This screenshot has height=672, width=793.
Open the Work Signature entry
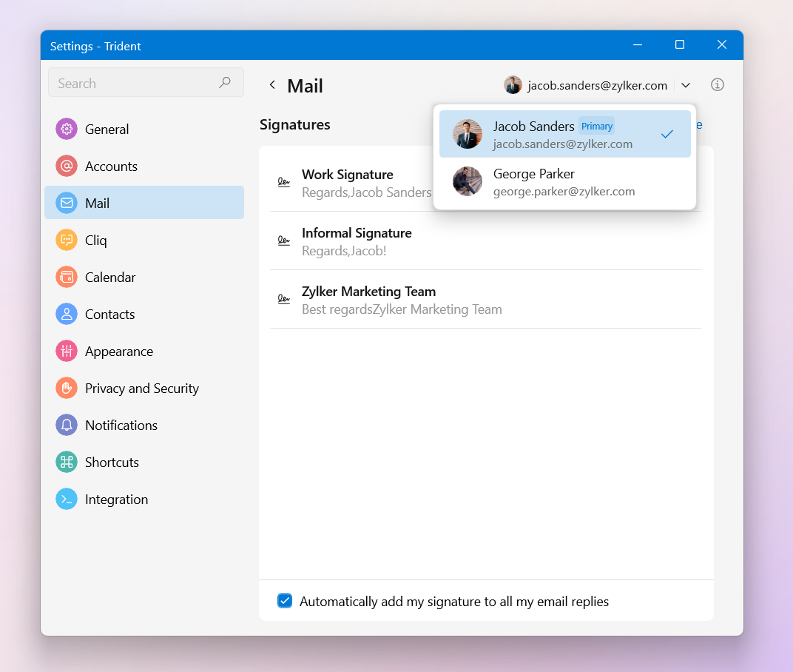[351, 183]
